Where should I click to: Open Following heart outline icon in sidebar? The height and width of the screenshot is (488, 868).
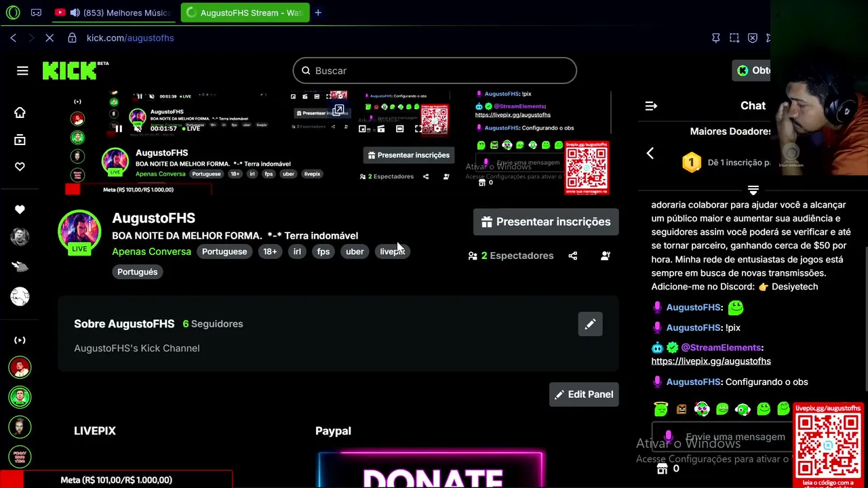(20, 167)
